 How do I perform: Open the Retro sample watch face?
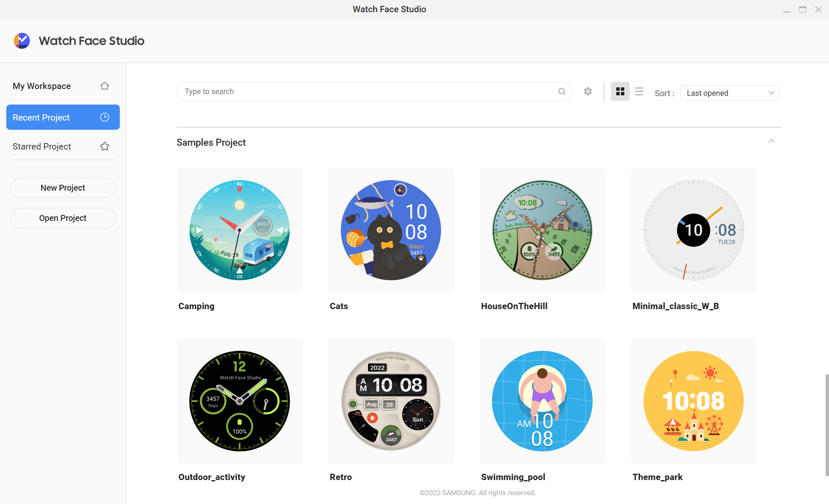pyautogui.click(x=391, y=401)
